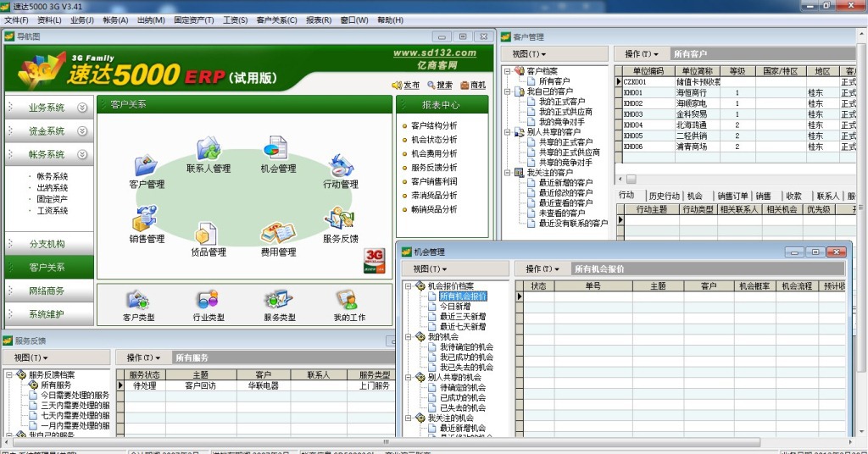This screenshot has width=868, height=454.
Task: Select 今日新增 in 机会管理 tree
Action: point(455,306)
